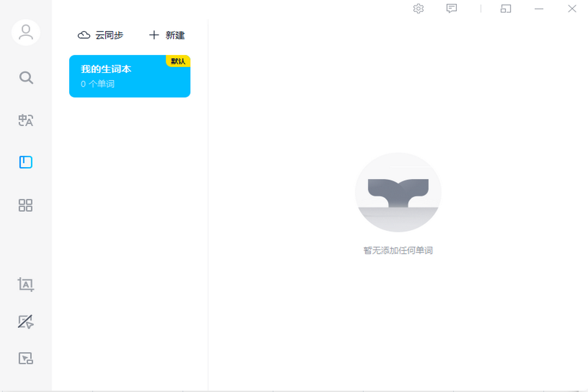
Task: Switch to mini window mode
Action: tap(505, 9)
